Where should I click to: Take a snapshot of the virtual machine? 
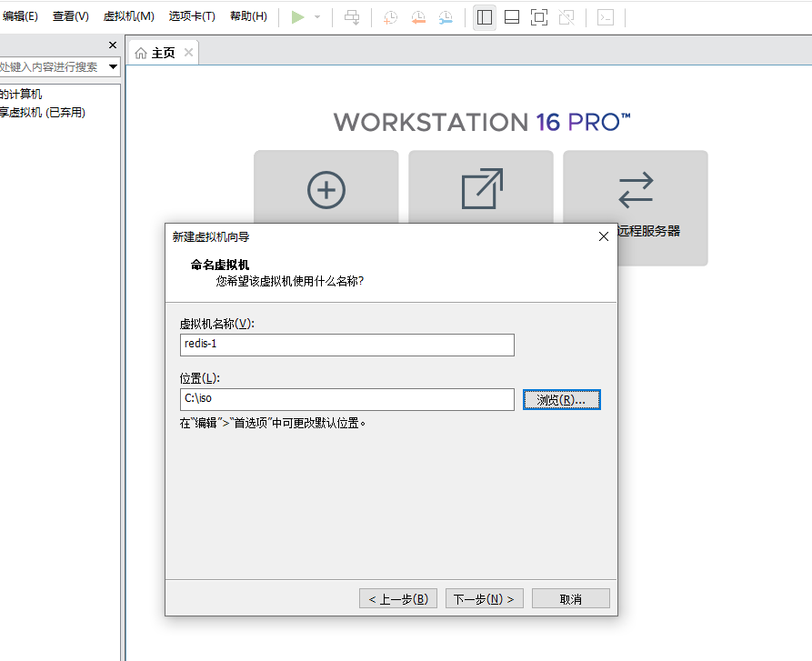[390, 17]
